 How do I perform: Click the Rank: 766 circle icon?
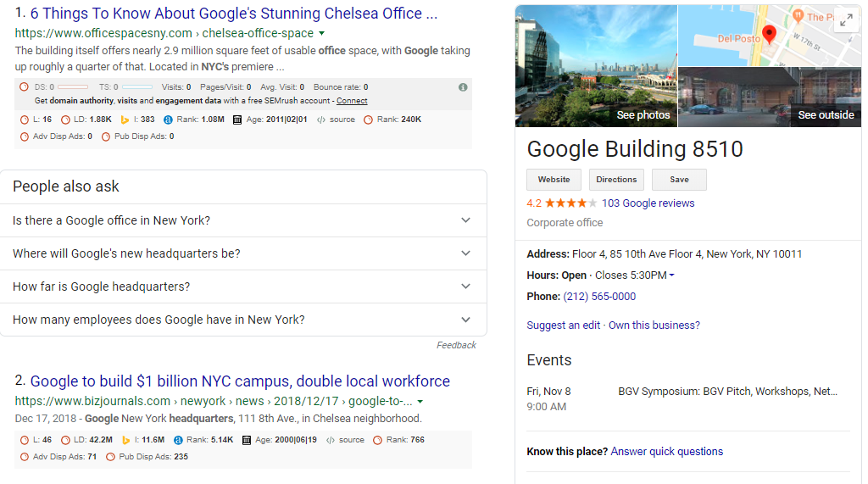377,440
